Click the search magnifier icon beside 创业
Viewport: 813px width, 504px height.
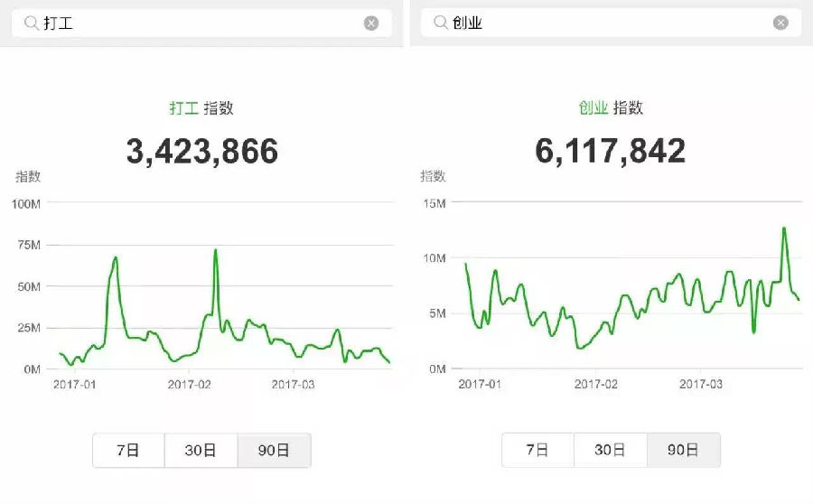441,23
